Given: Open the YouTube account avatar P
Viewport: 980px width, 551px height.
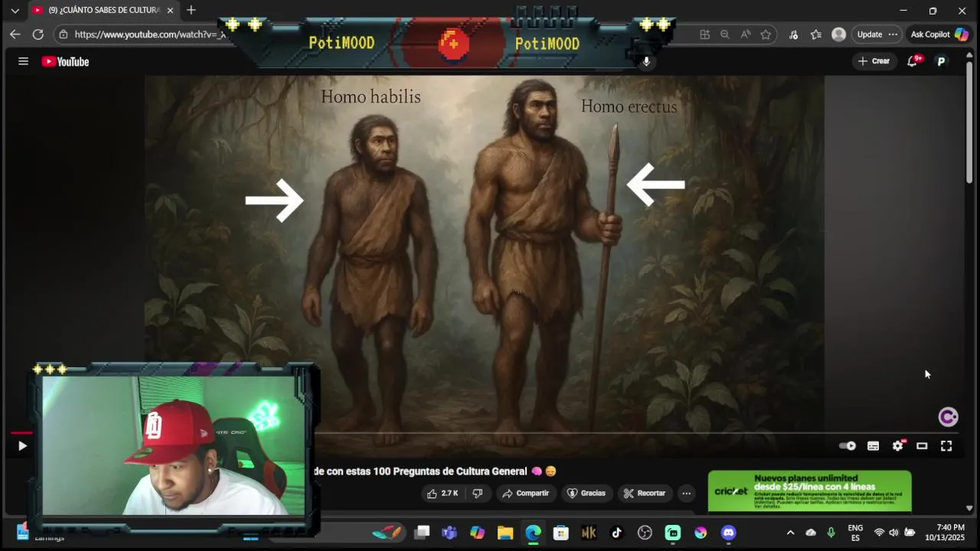Looking at the screenshot, I should click(941, 61).
